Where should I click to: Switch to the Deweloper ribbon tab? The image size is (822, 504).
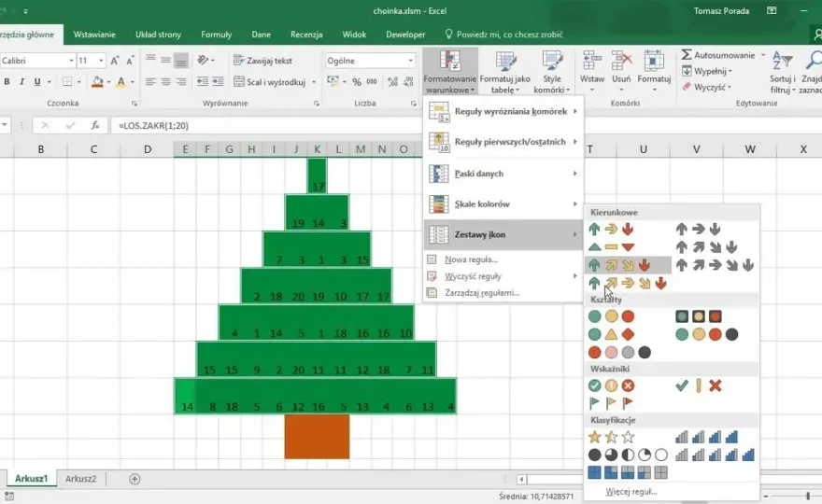pos(405,35)
